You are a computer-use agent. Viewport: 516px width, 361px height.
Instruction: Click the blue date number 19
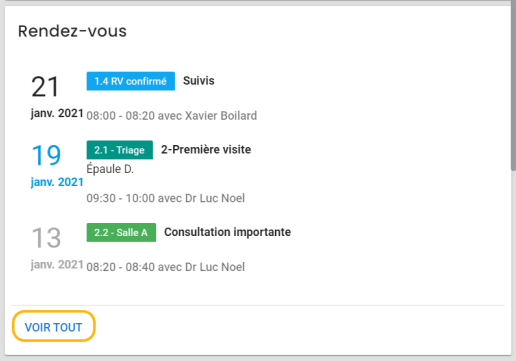coord(46,155)
